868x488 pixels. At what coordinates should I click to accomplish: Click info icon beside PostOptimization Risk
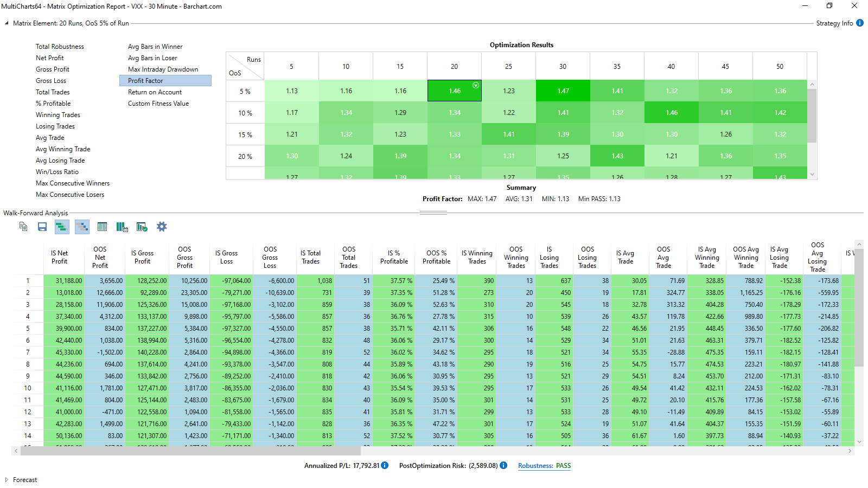click(x=503, y=465)
